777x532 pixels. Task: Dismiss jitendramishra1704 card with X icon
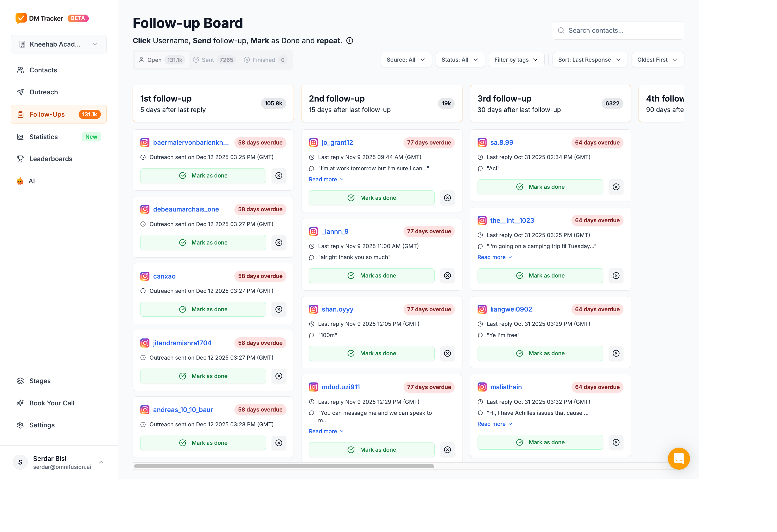click(x=279, y=376)
